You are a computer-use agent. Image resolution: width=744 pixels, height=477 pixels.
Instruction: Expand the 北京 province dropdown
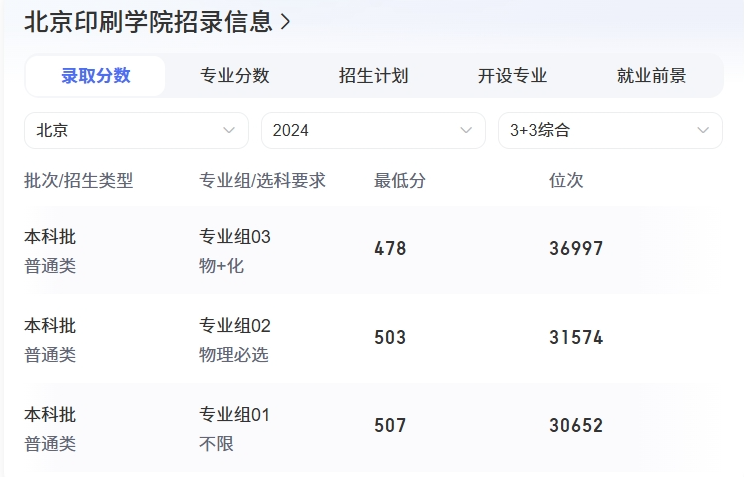coord(137,130)
